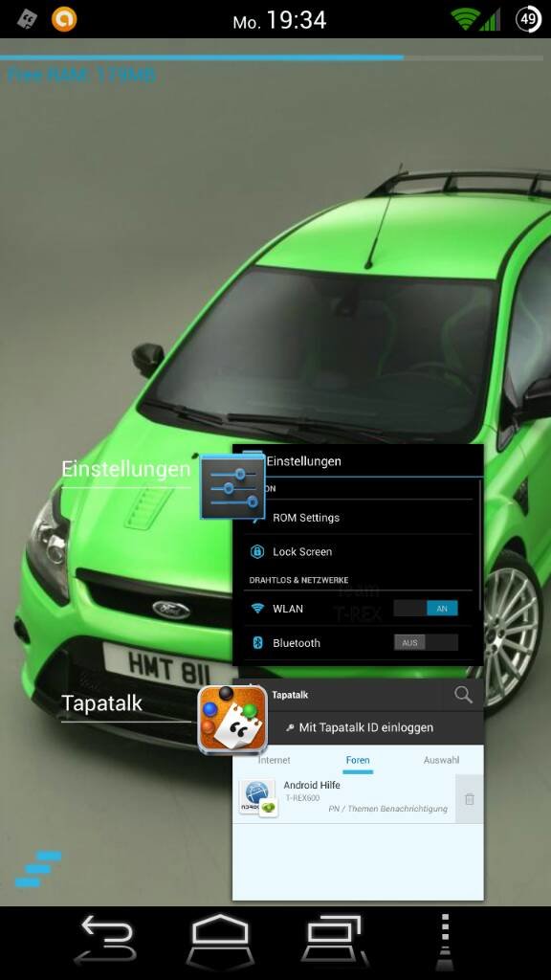Tap the Einstellungen sliders app icon

coord(232,487)
